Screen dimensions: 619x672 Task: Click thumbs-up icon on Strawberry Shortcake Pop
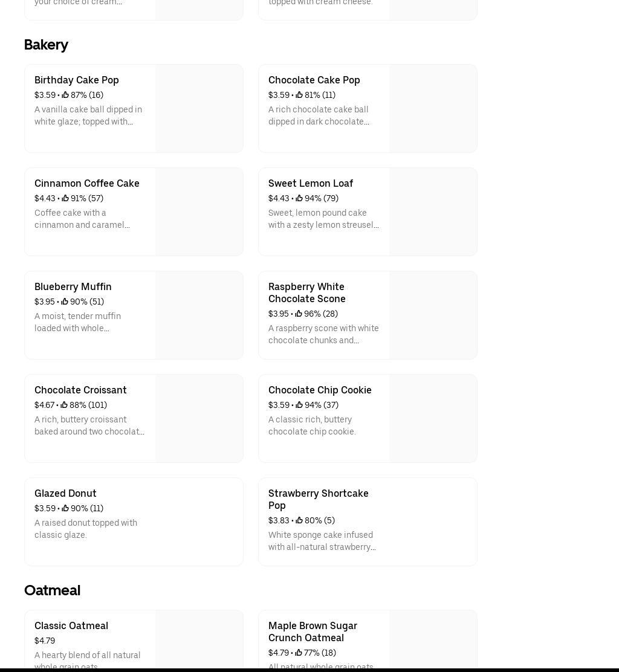299,520
